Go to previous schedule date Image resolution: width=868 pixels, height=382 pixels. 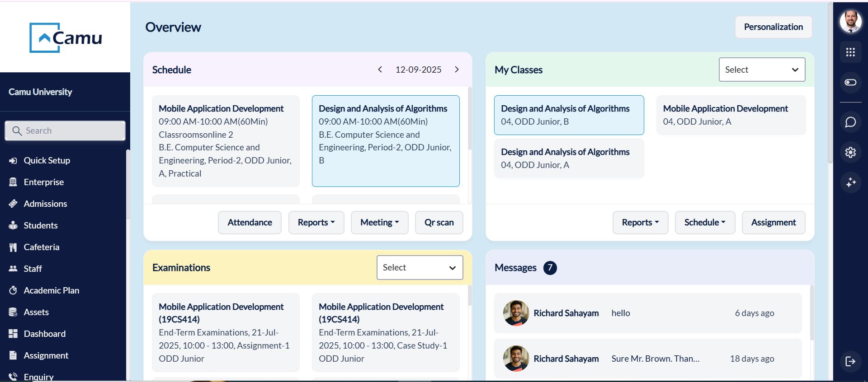tap(380, 70)
